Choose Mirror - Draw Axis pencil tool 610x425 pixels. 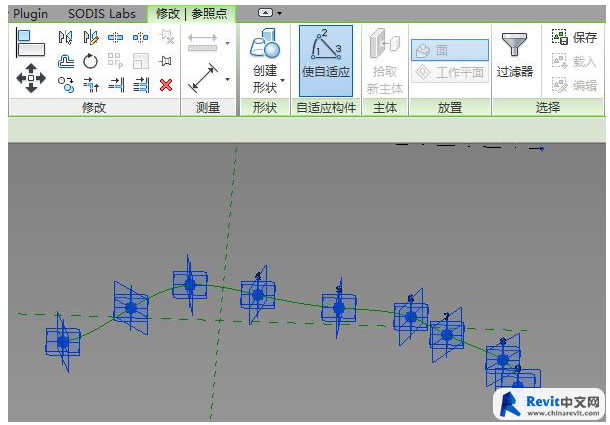91,37
